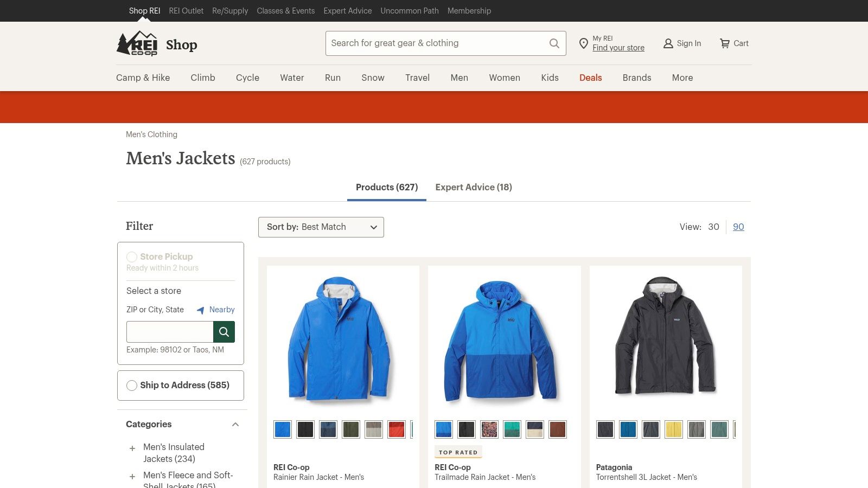Click Men's Insulated Jackets (234) category
Screen dimensions: 868x488
pyautogui.click(x=174, y=453)
